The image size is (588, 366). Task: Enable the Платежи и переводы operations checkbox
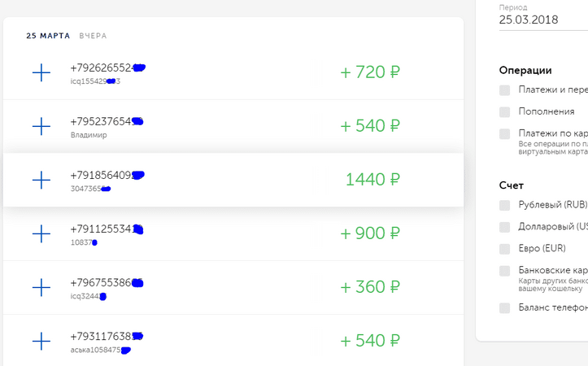pos(505,90)
